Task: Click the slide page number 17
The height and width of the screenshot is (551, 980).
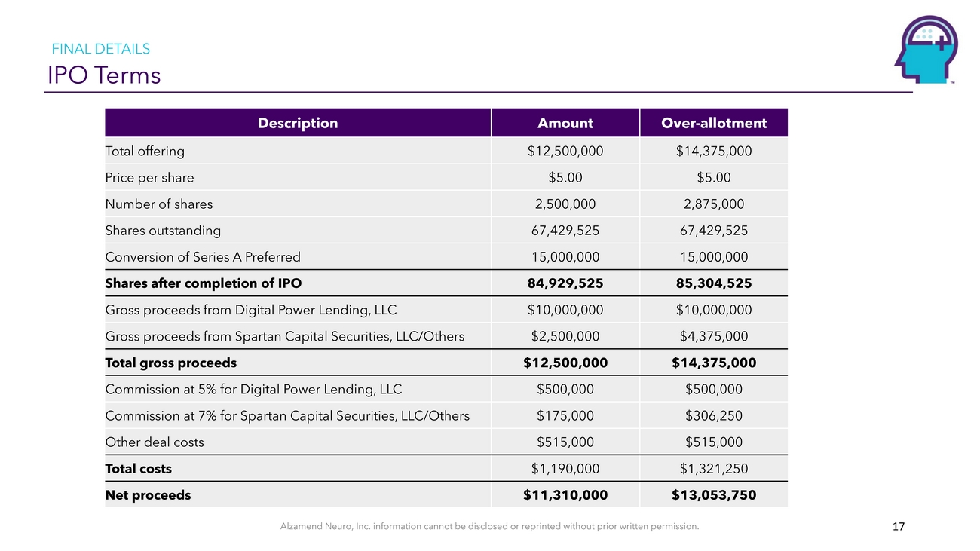Action: tap(898, 527)
